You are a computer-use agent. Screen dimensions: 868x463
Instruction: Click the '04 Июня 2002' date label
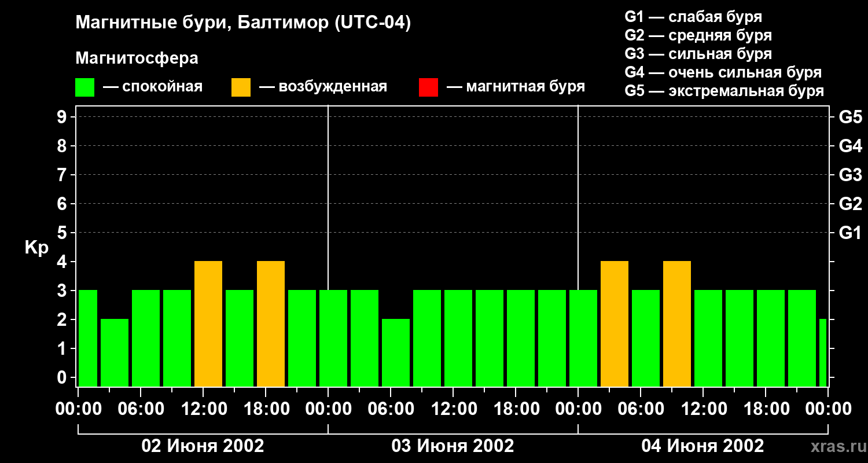[703, 446]
